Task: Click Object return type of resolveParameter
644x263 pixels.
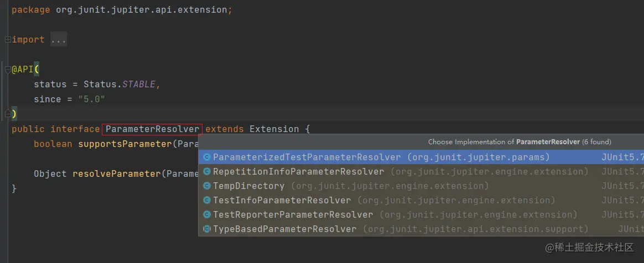Action: (x=50, y=173)
